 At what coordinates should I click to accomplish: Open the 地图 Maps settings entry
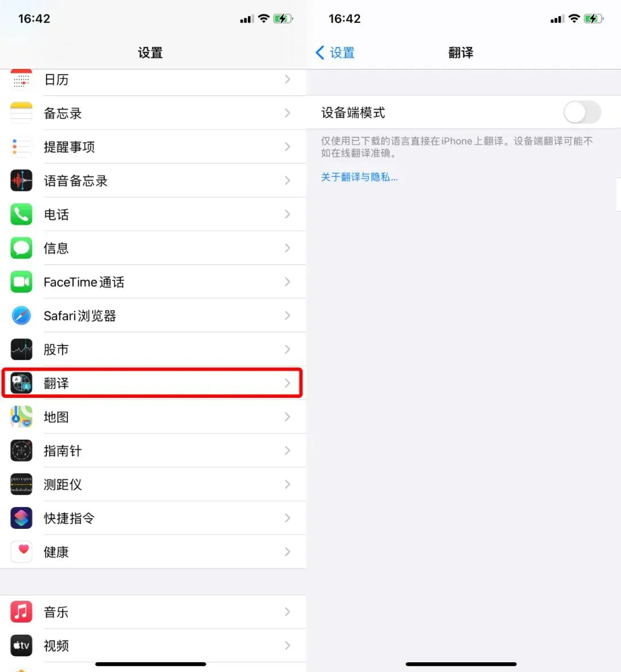153,417
